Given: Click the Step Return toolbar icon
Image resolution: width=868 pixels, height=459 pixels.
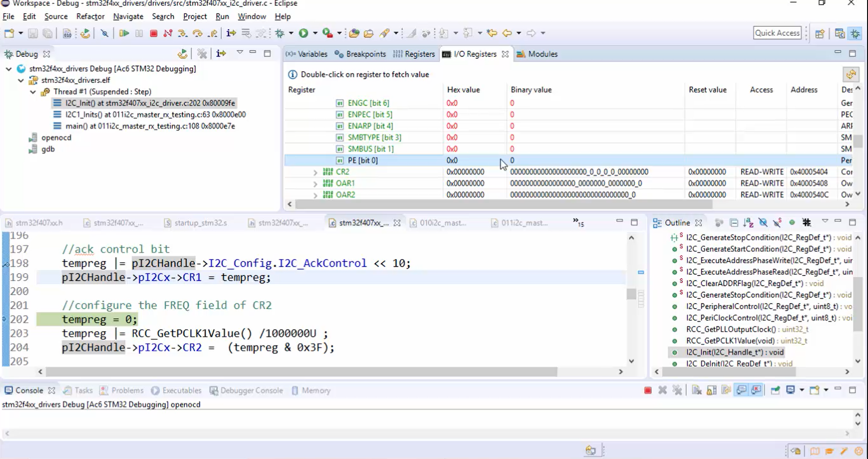Looking at the screenshot, I should pyautogui.click(x=212, y=33).
